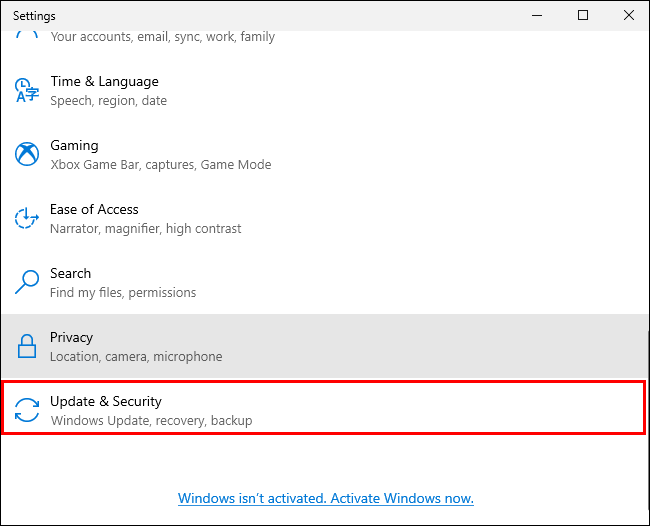This screenshot has width=650, height=526.
Task: Click 'Narrator, magnifier, high contrast' description
Action: coord(145,228)
